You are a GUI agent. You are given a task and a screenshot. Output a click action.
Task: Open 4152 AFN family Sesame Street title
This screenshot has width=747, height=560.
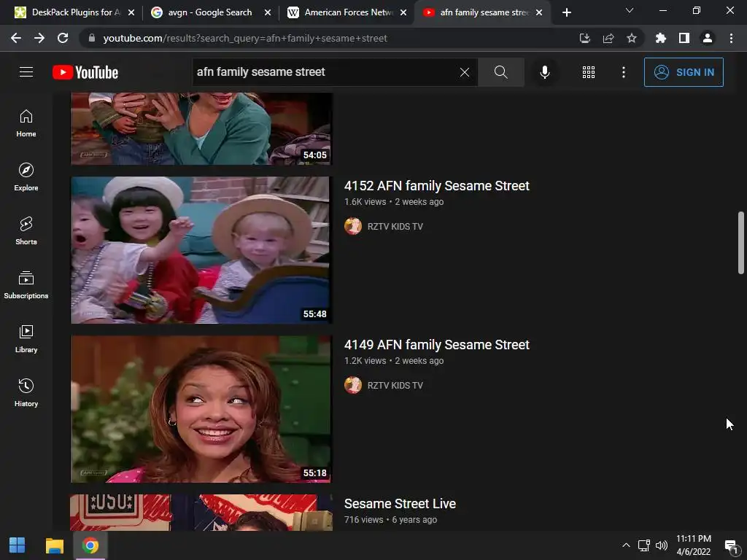click(x=437, y=186)
